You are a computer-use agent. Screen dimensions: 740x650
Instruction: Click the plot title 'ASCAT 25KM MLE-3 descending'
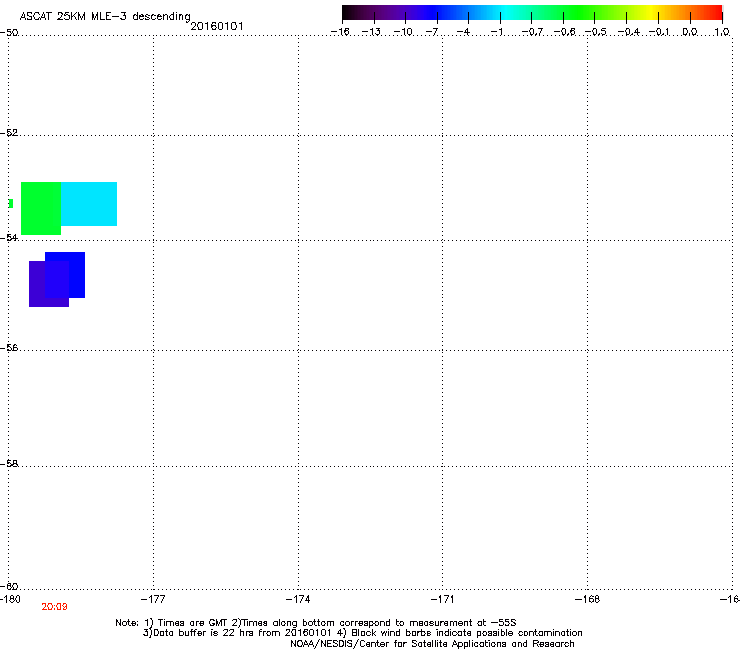point(105,16)
